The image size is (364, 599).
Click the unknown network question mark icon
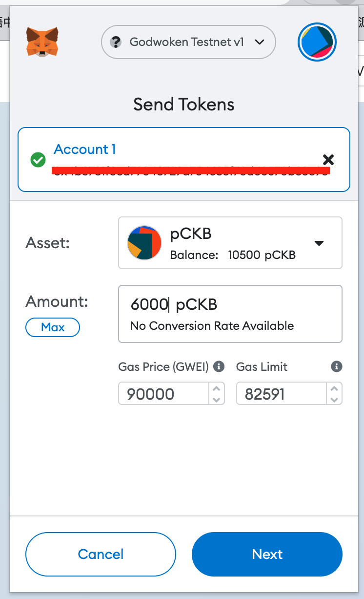[116, 42]
